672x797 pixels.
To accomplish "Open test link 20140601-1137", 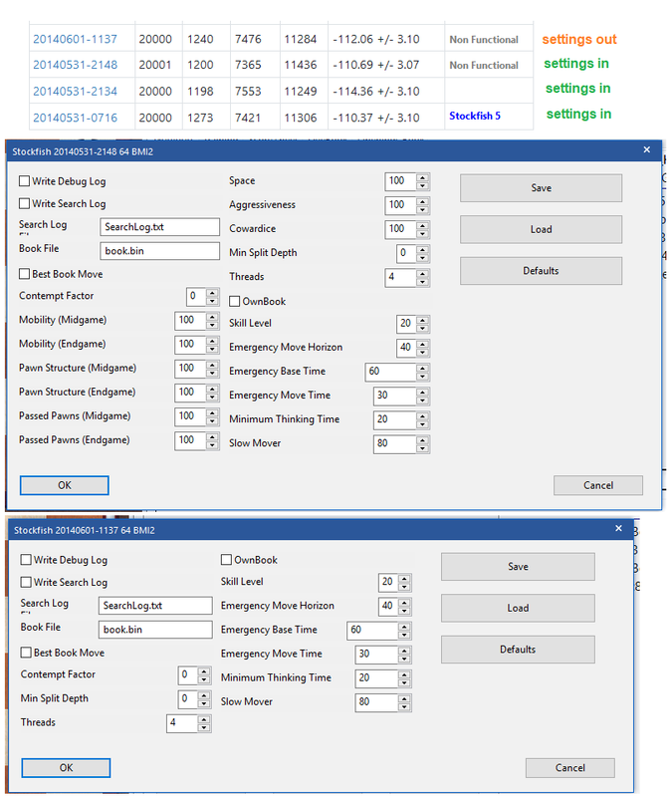I will pos(76,39).
